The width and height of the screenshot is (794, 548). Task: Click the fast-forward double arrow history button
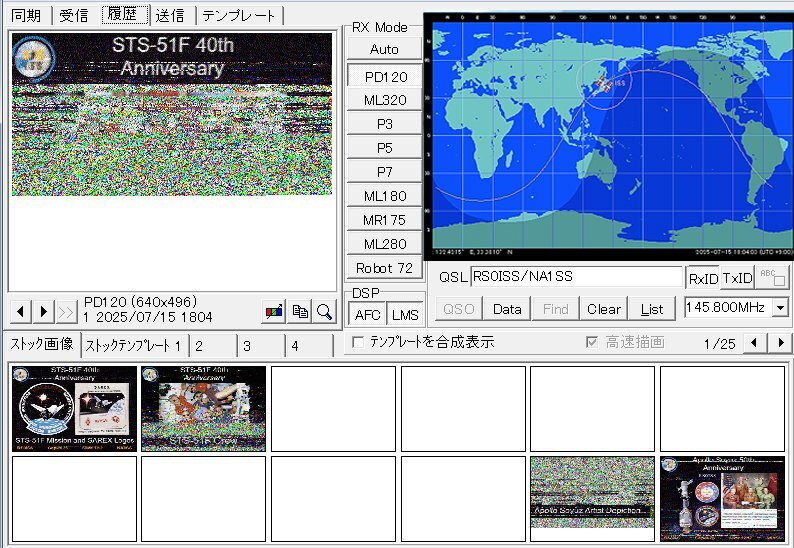(x=66, y=312)
